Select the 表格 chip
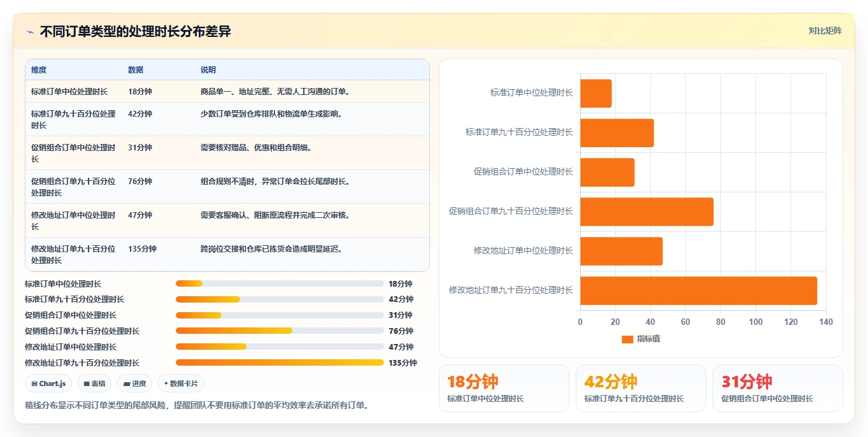Screen dimensions: 868x437 (95, 383)
